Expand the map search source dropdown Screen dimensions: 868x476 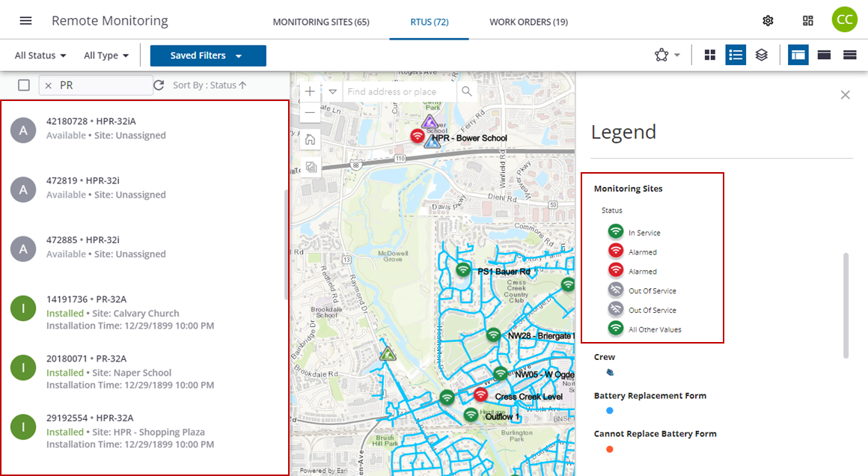click(x=333, y=92)
